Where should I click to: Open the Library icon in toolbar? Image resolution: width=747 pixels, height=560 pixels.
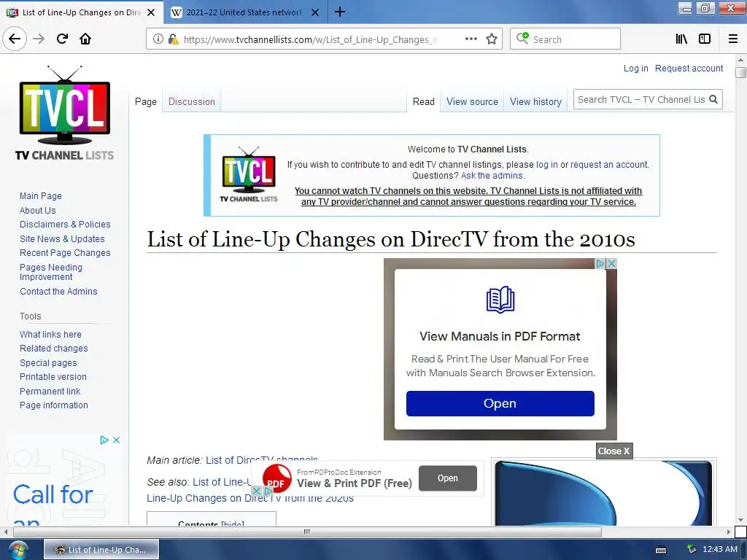681,39
